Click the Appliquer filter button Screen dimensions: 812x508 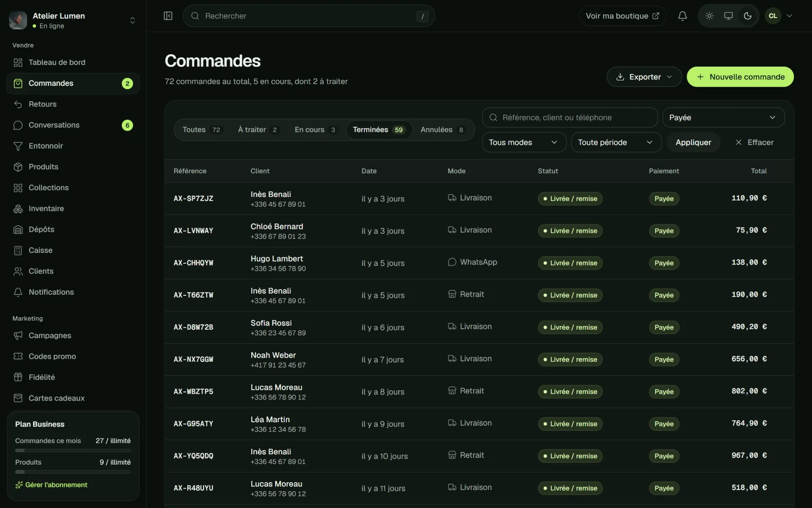coord(693,142)
